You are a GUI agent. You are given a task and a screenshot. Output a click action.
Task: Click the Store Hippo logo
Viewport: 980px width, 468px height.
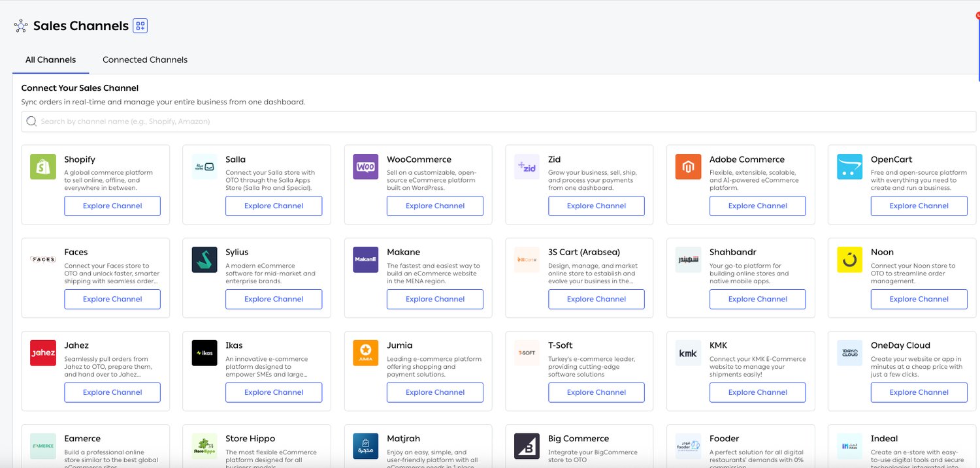(x=204, y=446)
